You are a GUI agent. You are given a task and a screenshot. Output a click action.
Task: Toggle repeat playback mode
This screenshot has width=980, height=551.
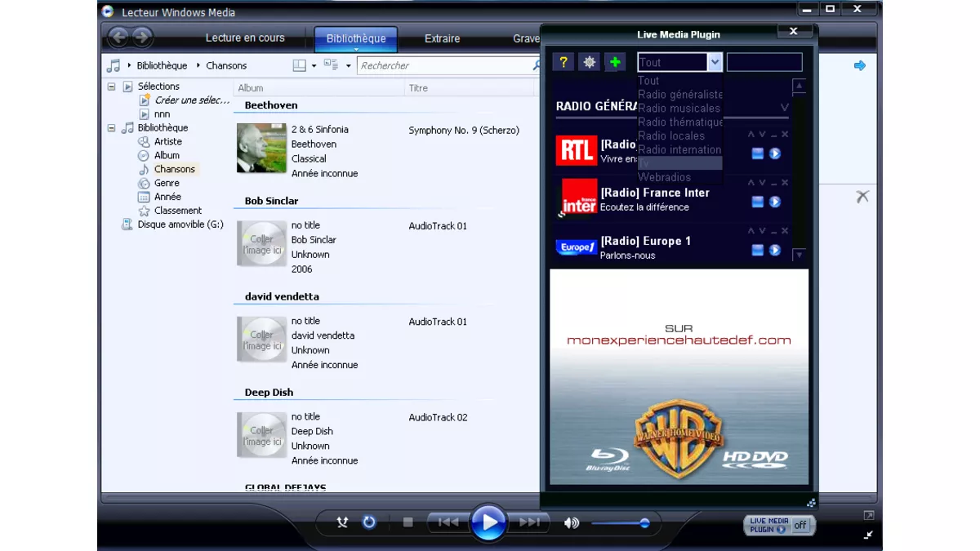tap(369, 522)
